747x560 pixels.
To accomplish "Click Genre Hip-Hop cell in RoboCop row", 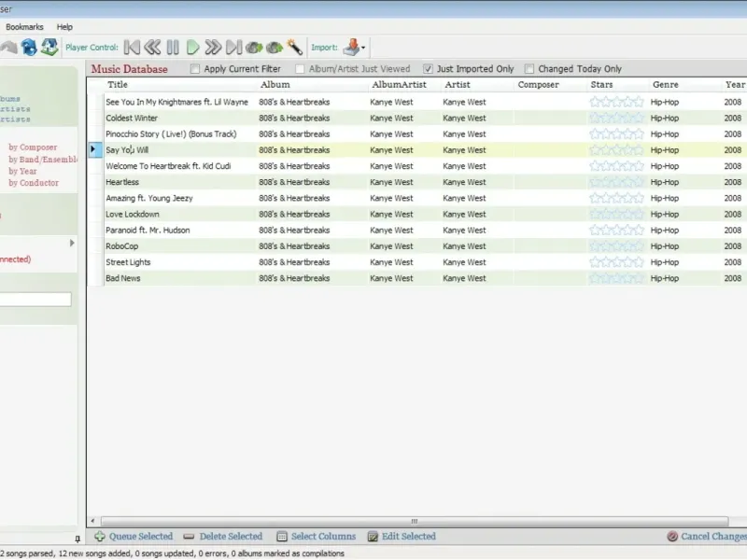I will [x=665, y=245].
